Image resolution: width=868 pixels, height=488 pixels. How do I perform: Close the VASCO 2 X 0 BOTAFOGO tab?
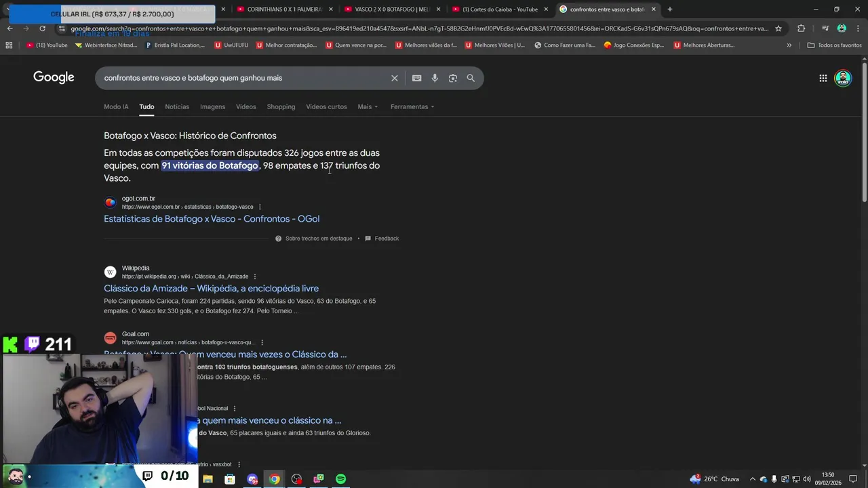[438, 9]
